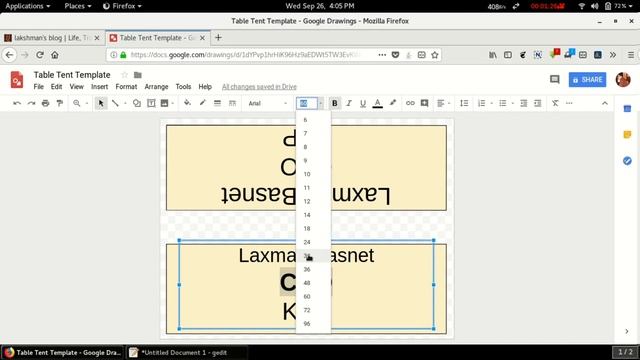The image size is (640, 360).
Task: Open the text Align dropdown
Action: point(443,103)
